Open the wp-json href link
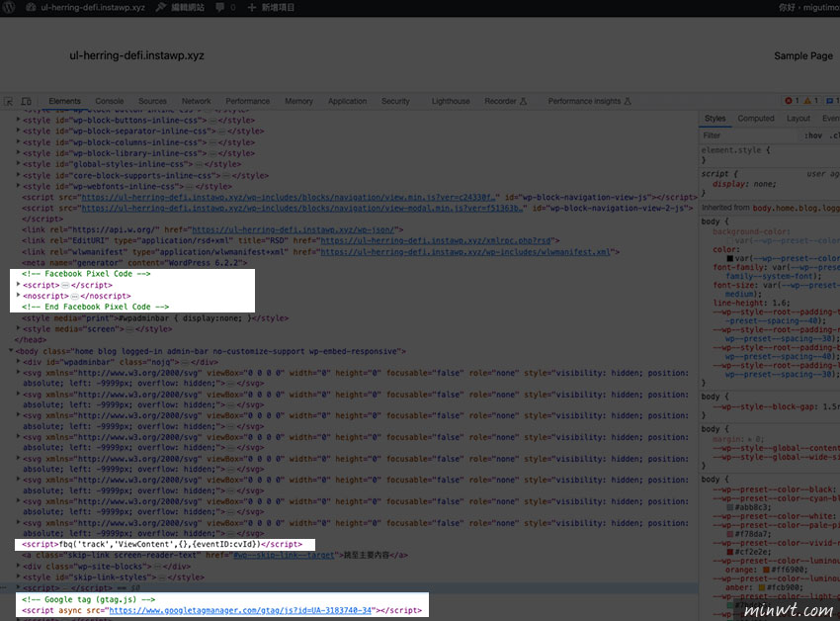This screenshot has height=621, width=840. [x=294, y=229]
